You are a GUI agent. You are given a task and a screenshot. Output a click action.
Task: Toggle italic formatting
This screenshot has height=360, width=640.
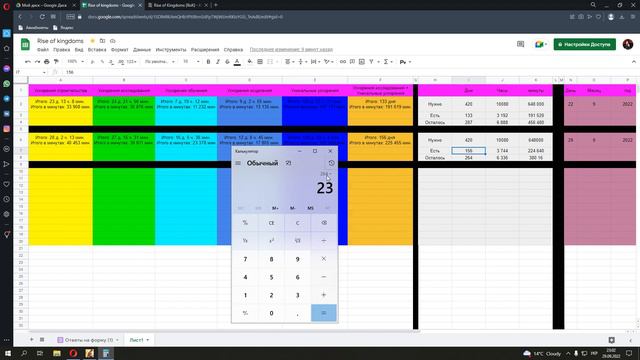click(x=218, y=62)
